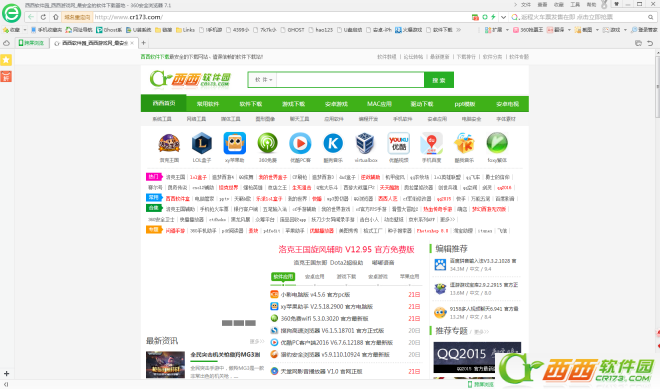Open a new browser tab with the plus button
Screen dimensions: 660x389
pos(144,43)
